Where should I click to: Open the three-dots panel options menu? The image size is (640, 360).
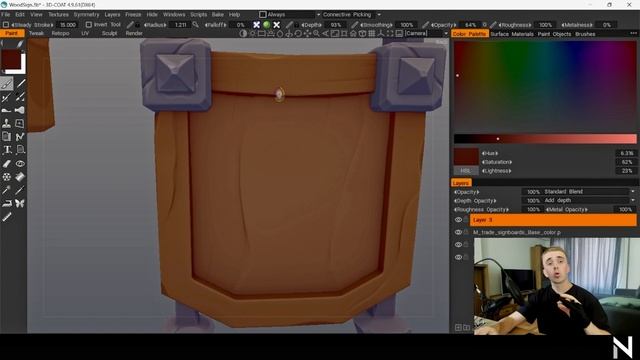pyautogui.click(x=633, y=33)
